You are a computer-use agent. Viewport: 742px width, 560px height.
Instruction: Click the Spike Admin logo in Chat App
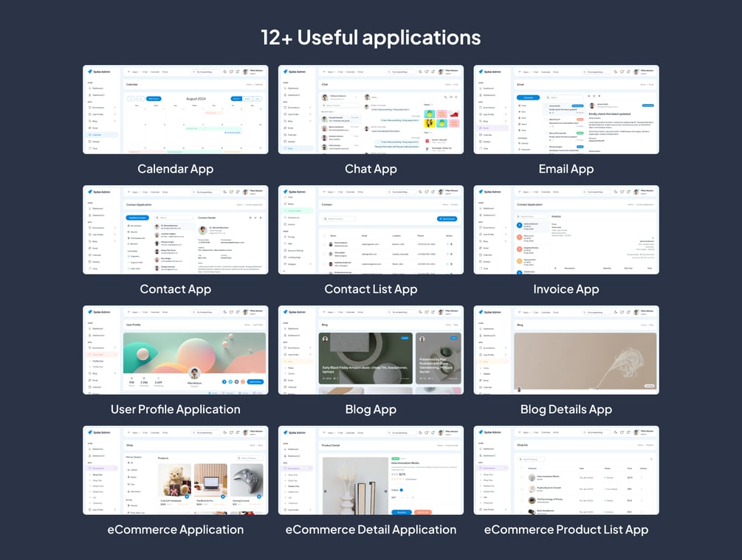point(293,72)
